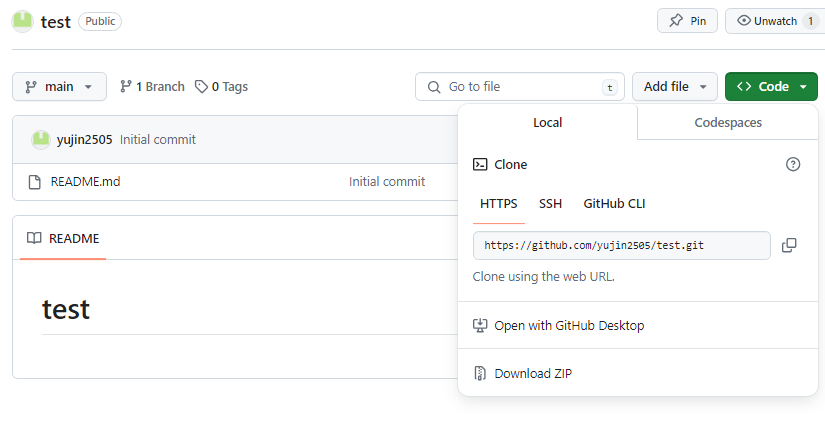Screen dimensions: 825x421
Task: Click the test repository name title
Action: (x=56, y=22)
